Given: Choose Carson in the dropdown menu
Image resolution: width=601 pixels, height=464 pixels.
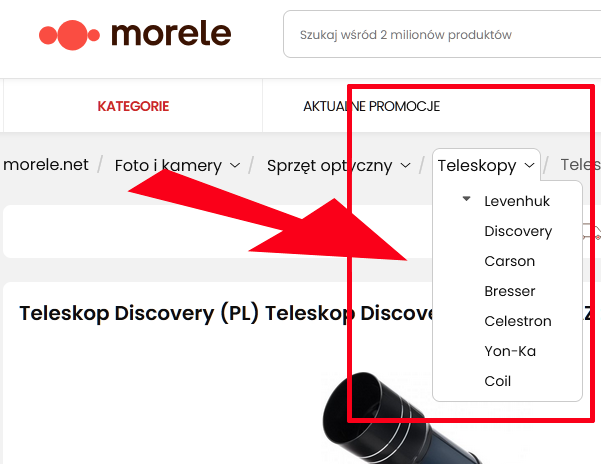Looking at the screenshot, I should [x=509, y=261].
